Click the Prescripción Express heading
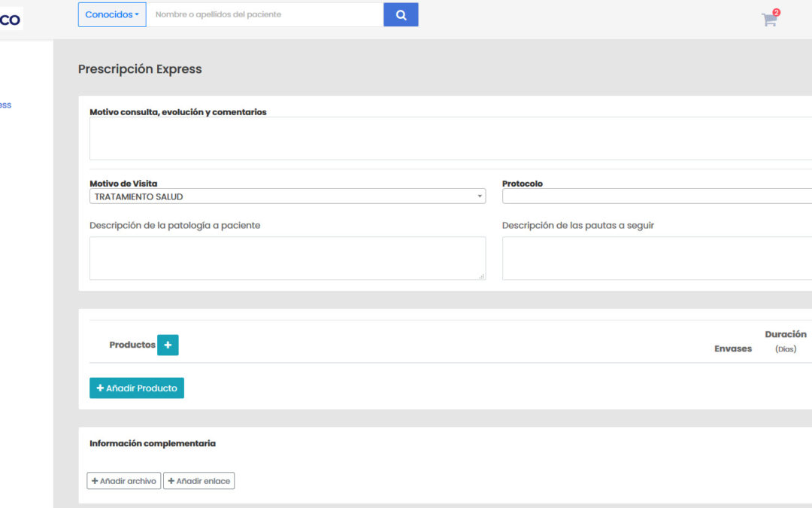 (140, 69)
